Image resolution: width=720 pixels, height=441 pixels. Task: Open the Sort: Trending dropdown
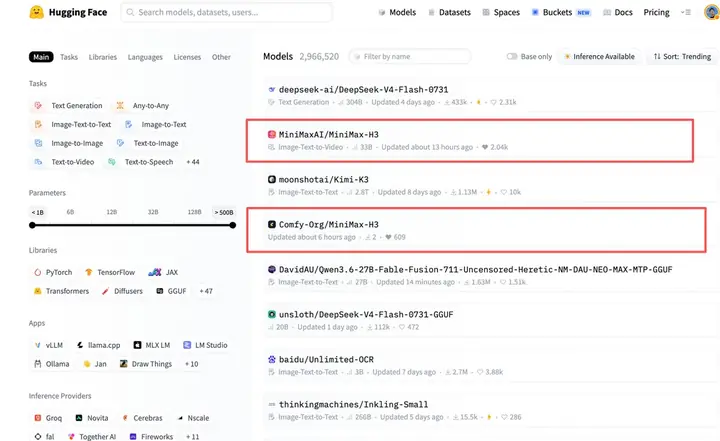pos(682,57)
